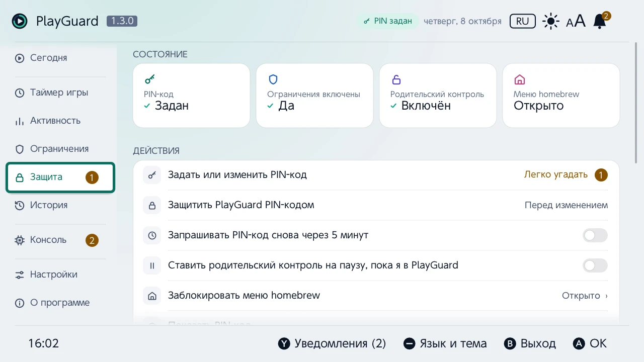Open Сегодня in sidebar

coord(60,58)
